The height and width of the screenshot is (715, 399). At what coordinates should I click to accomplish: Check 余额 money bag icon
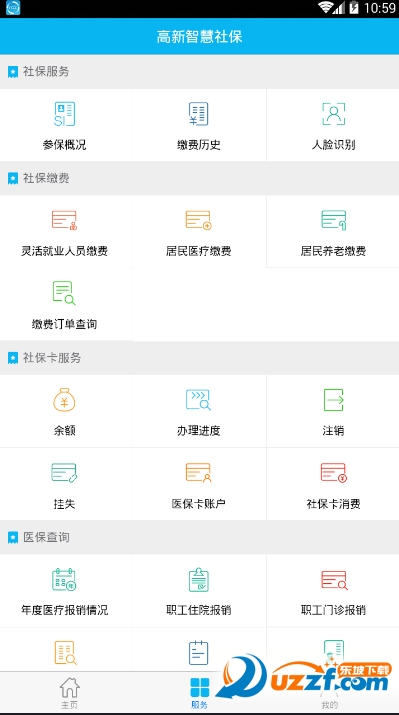[64, 399]
